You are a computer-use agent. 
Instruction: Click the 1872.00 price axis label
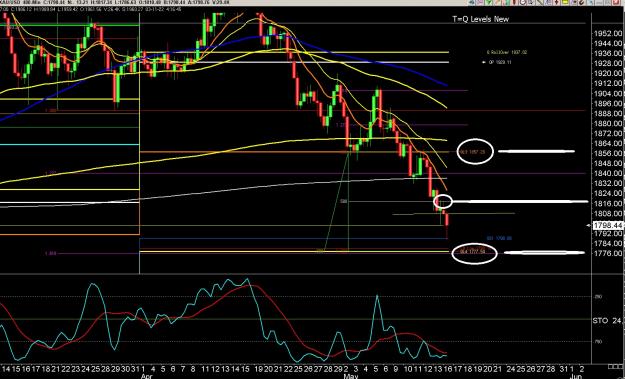pos(608,134)
